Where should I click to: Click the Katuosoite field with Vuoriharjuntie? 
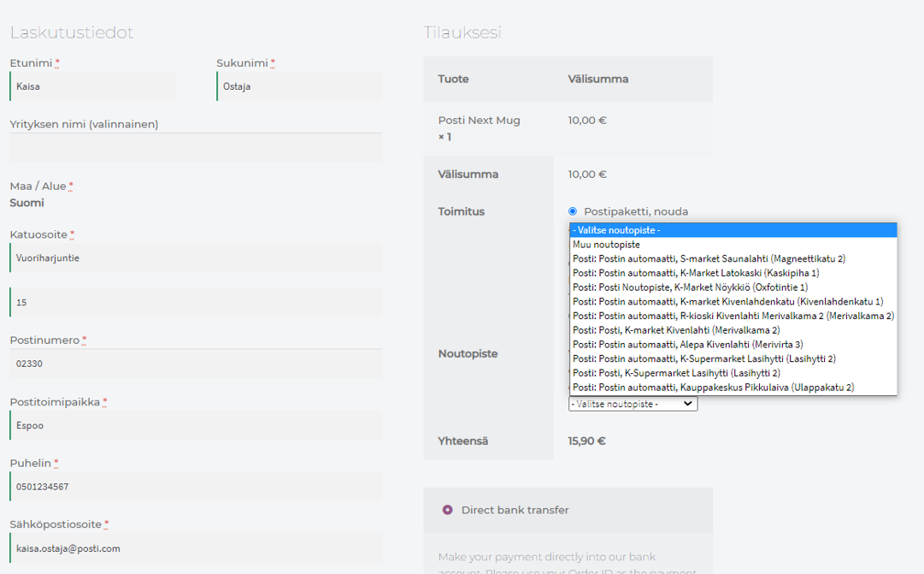coord(196,257)
